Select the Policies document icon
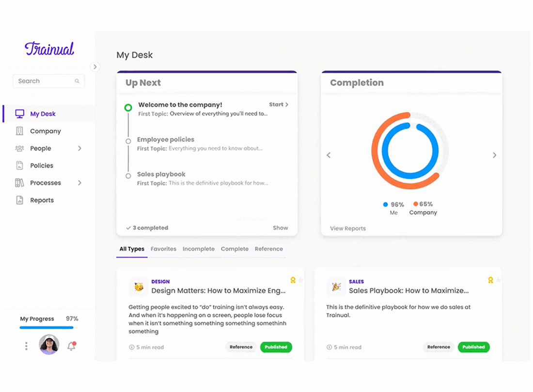This screenshot has height=392, width=533. click(x=20, y=166)
